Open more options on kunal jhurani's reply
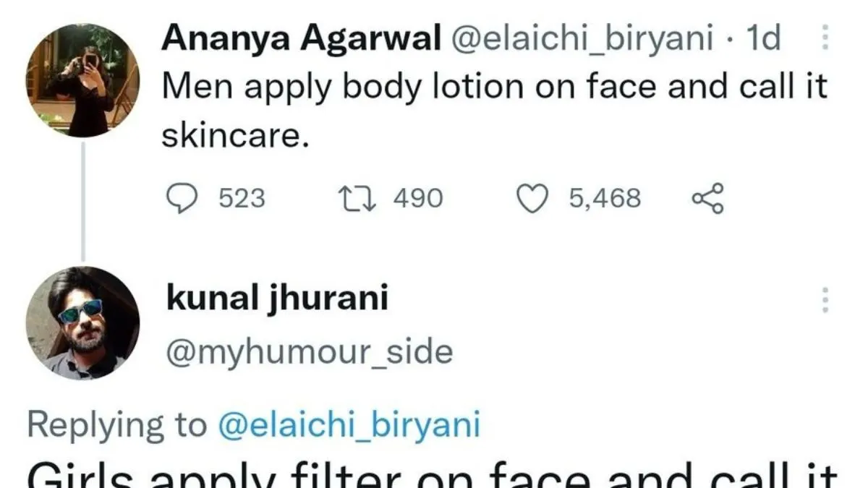868x488 pixels. point(825,299)
